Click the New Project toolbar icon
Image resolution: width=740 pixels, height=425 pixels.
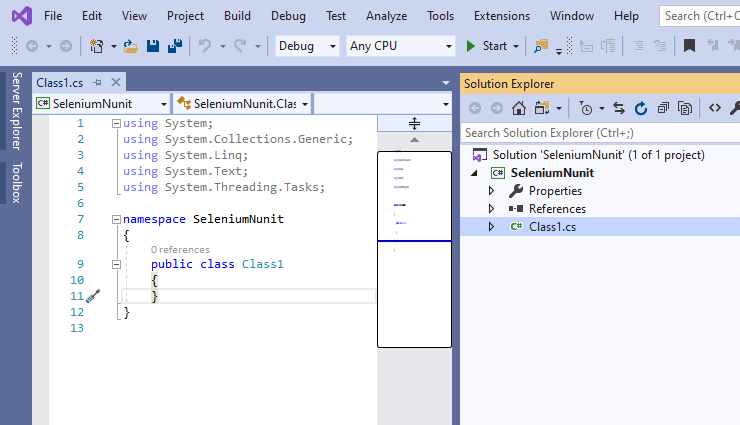pyautogui.click(x=96, y=46)
